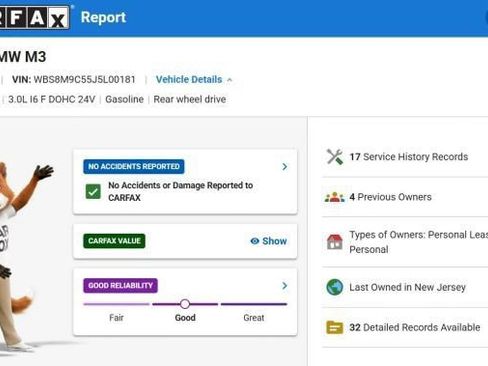Click the green CARFAX VALUE badge

pyautogui.click(x=114, y=241)
